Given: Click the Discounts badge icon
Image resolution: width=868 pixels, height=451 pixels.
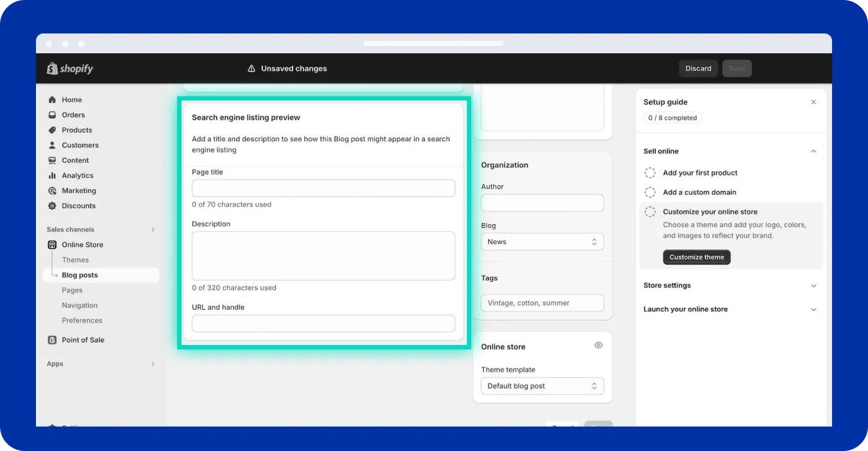Looking at the screenshot, I should tap(52, 206).
